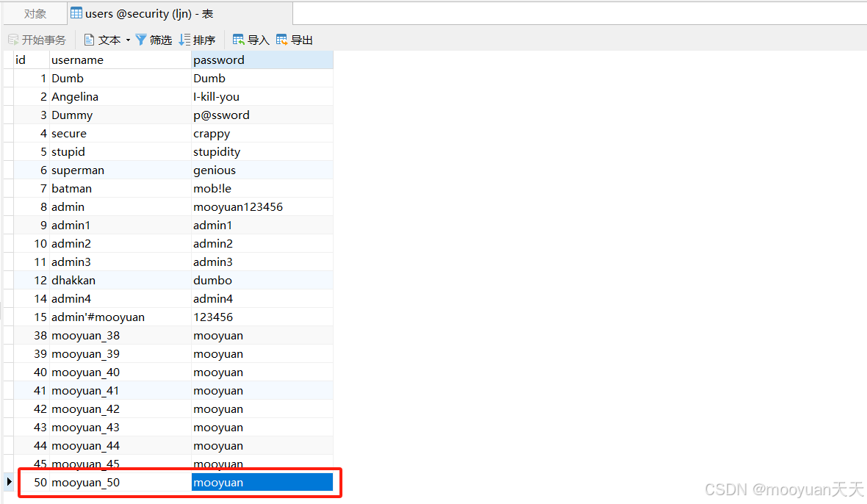
Task: Click the import icon
Action: tap(238, 40)
